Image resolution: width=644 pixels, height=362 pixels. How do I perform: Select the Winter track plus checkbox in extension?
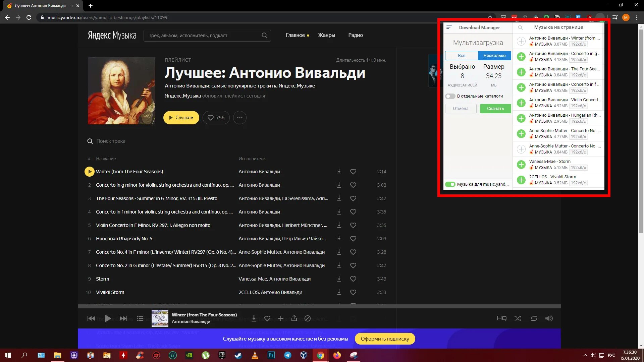(x=521, y=41)
